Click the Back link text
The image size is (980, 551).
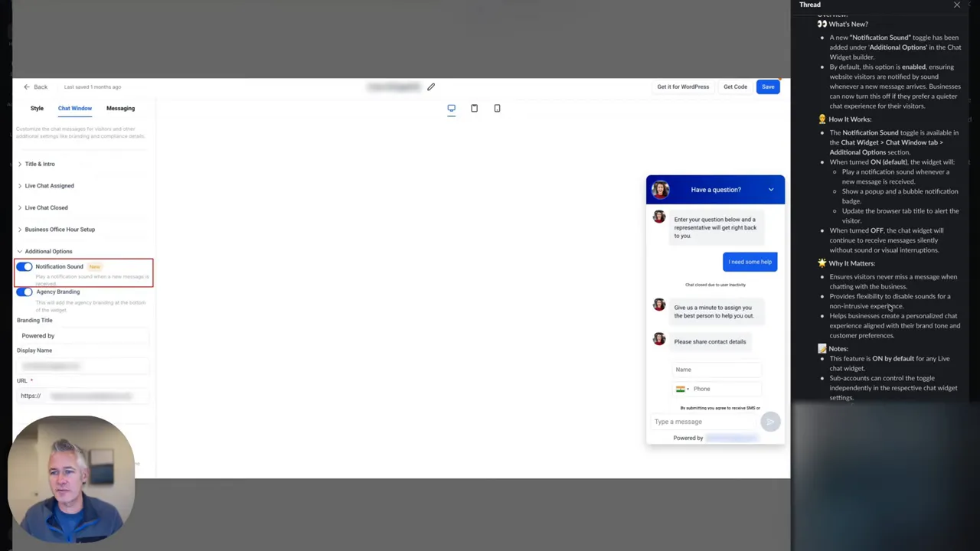pyautogui.click(x=41, y=87)
